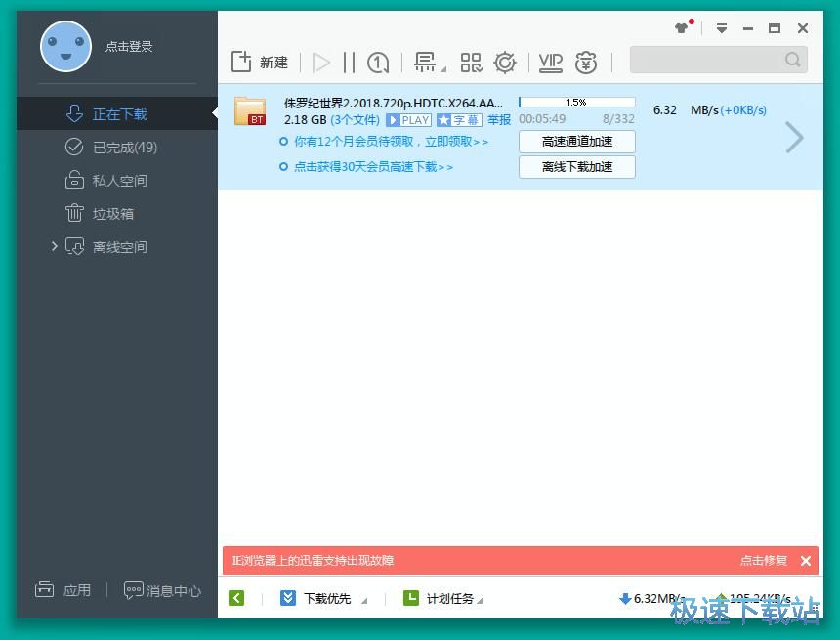Click the 8/332 resource count text
The image size is (840, 640).
[x=618, y=119]
